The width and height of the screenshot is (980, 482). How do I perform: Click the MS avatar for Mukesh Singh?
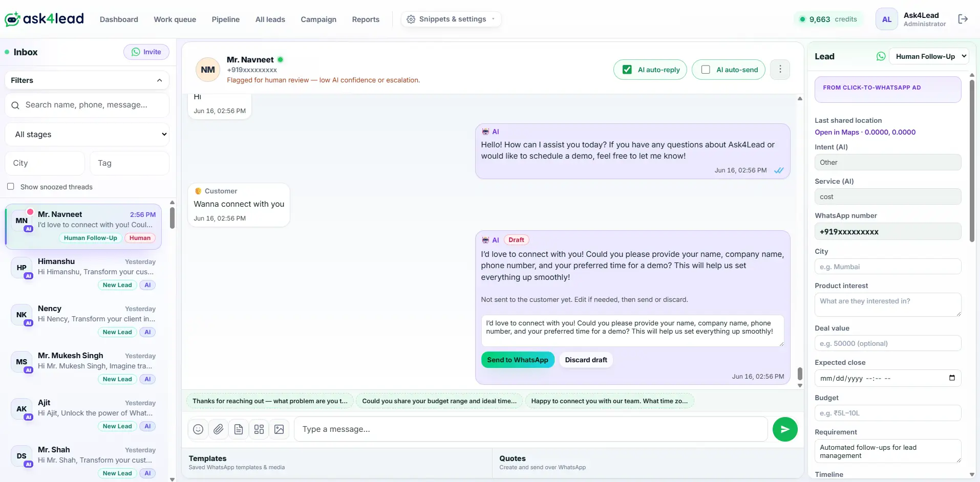click(x=22, y=362)
